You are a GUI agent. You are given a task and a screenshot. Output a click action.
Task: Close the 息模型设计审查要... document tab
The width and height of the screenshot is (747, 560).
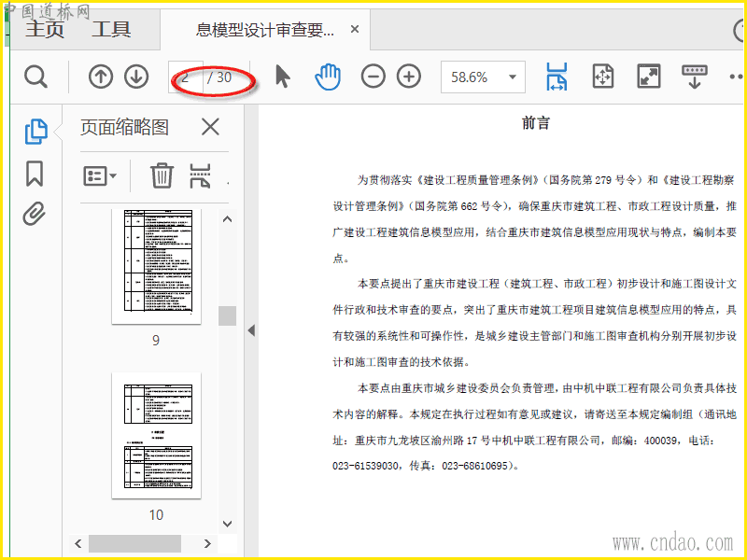coord(355,29)
